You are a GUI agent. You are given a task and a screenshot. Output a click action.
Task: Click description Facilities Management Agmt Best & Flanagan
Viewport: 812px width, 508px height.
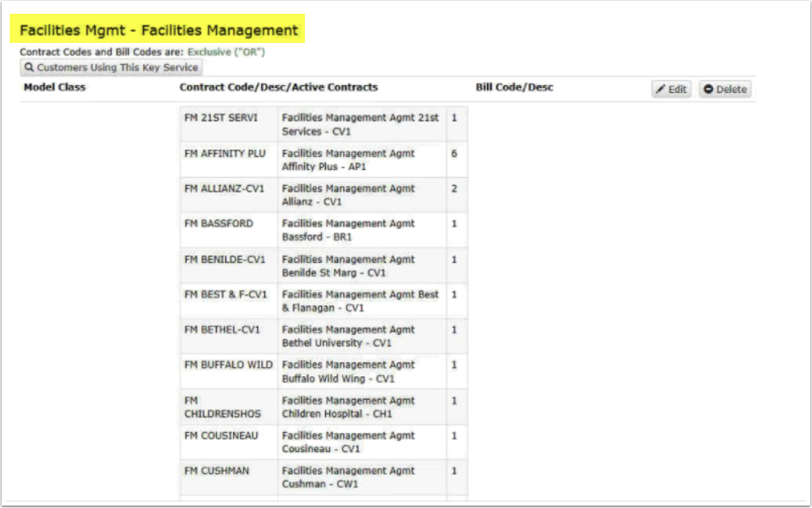click(361, 301)
